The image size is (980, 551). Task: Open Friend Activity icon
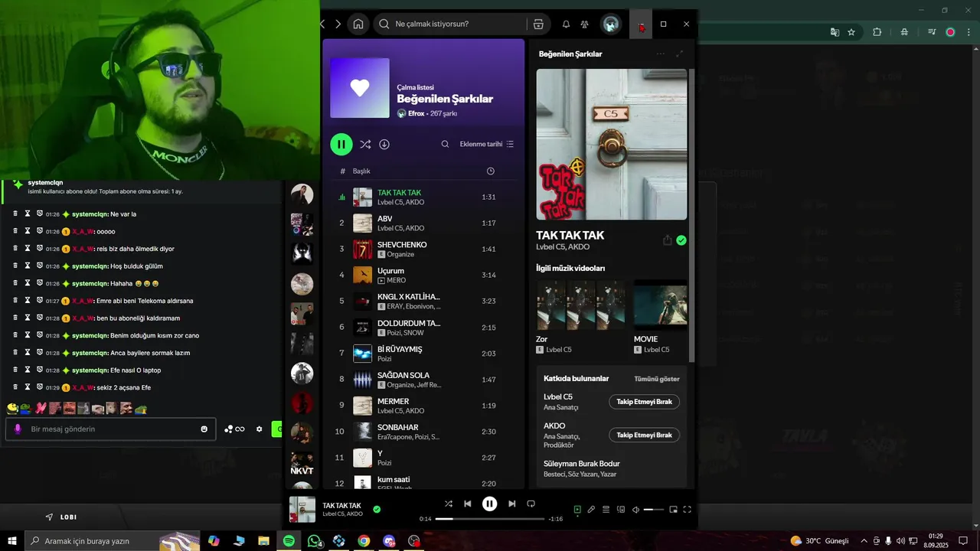click(584, 24)
